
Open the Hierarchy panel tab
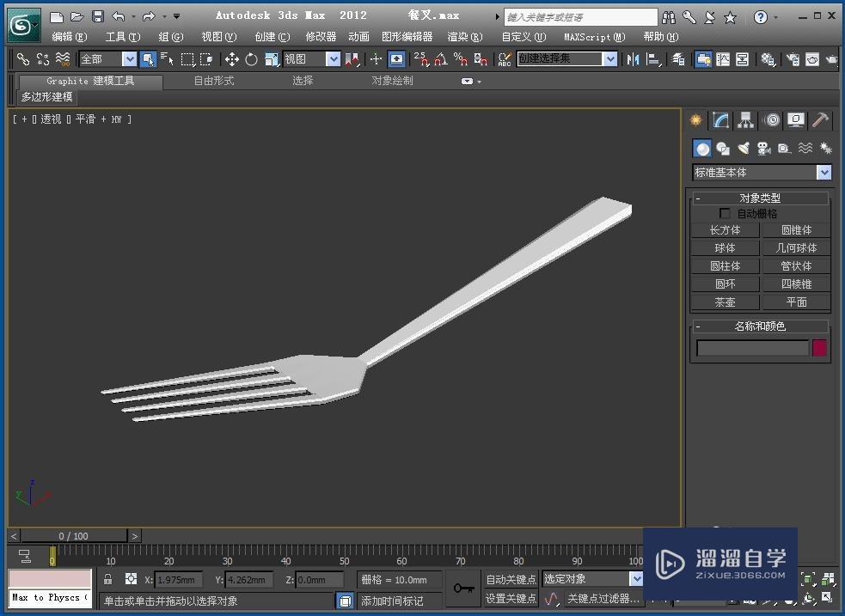click(745, 120)
